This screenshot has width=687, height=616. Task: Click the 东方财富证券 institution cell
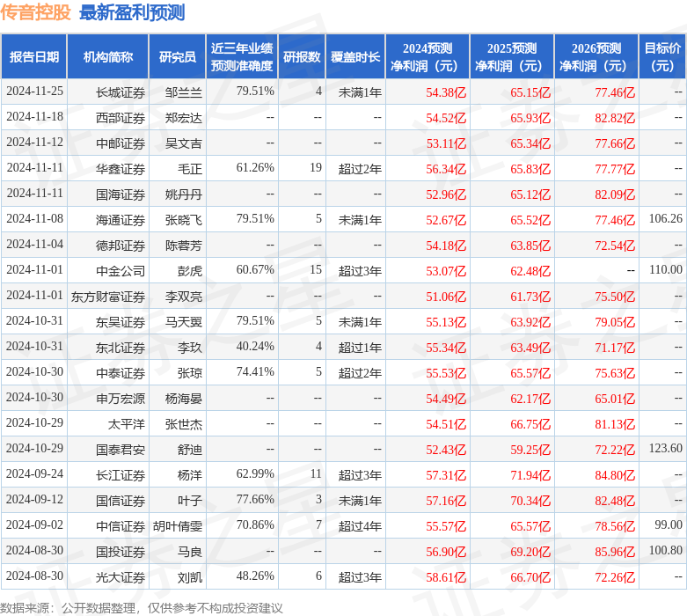point(108,297)
